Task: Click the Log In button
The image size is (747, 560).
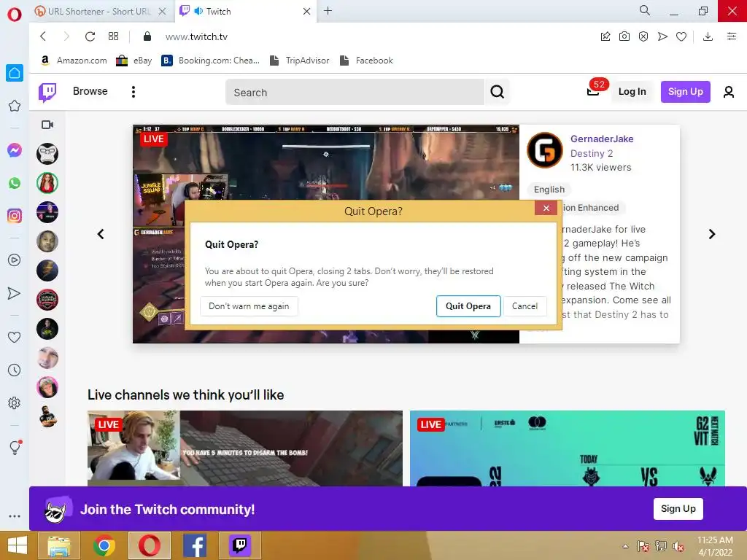Action: (632, 92)
